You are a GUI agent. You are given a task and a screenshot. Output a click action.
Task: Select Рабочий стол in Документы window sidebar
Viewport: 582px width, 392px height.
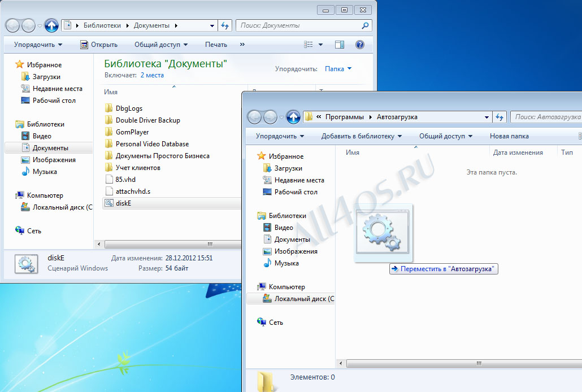[48, 101]
